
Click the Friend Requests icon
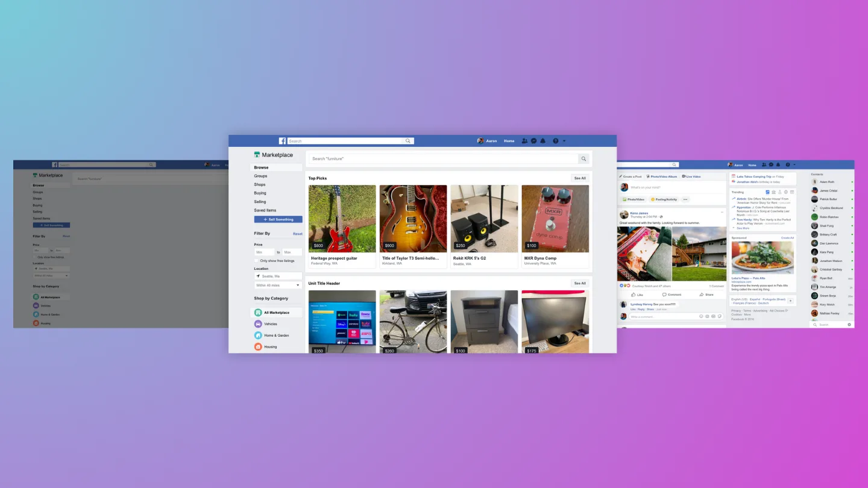click(x=524, y=140)
